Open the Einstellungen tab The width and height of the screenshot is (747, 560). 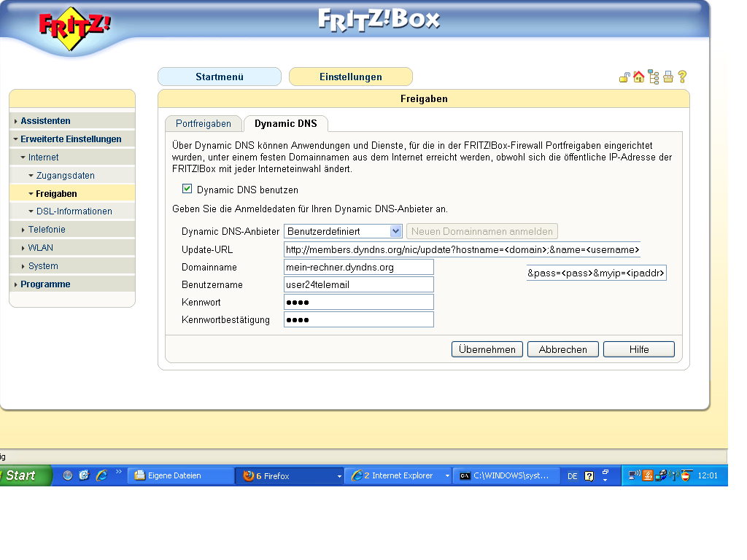point(351,77)
